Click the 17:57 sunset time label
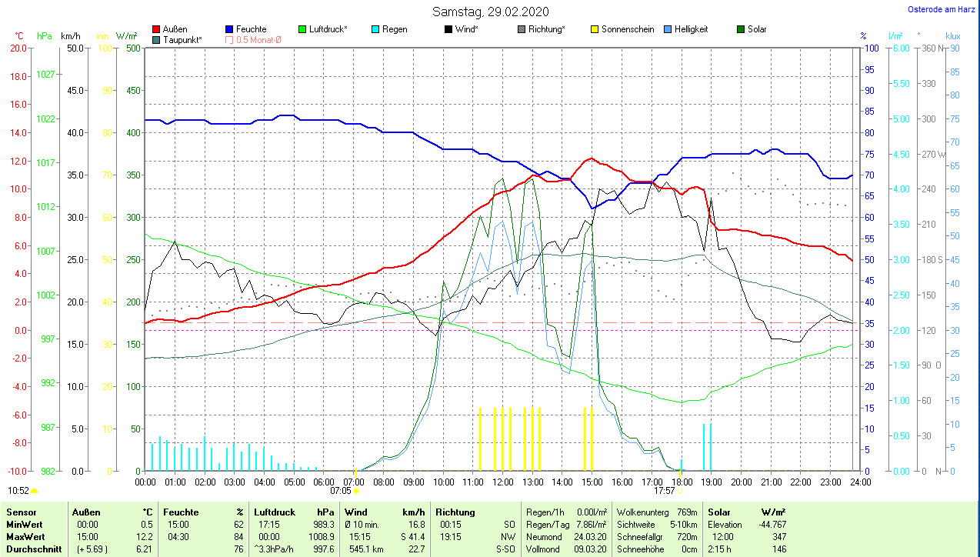This screenshot has width=980, height=557. [x=664, y=490]
